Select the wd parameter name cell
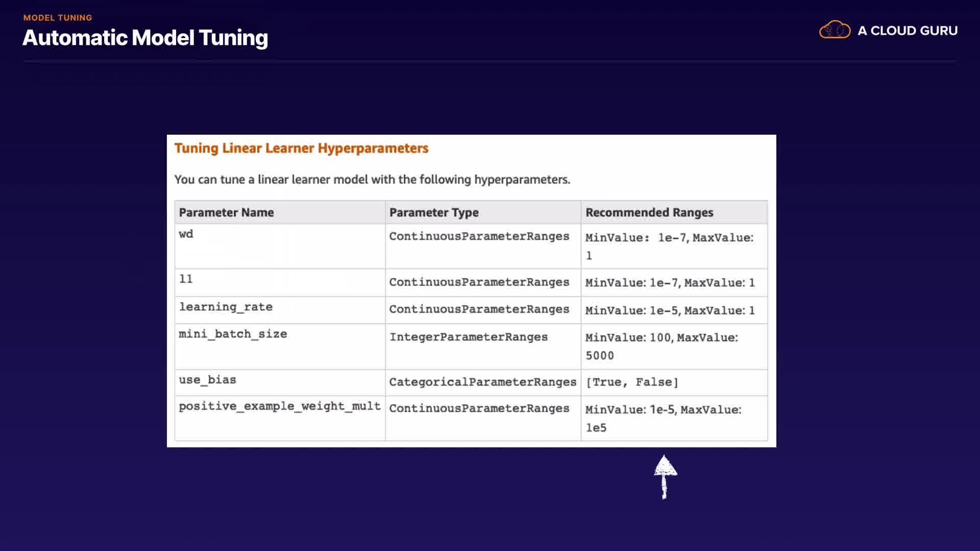This screenshot has width=980, height=551. (186, 234)
